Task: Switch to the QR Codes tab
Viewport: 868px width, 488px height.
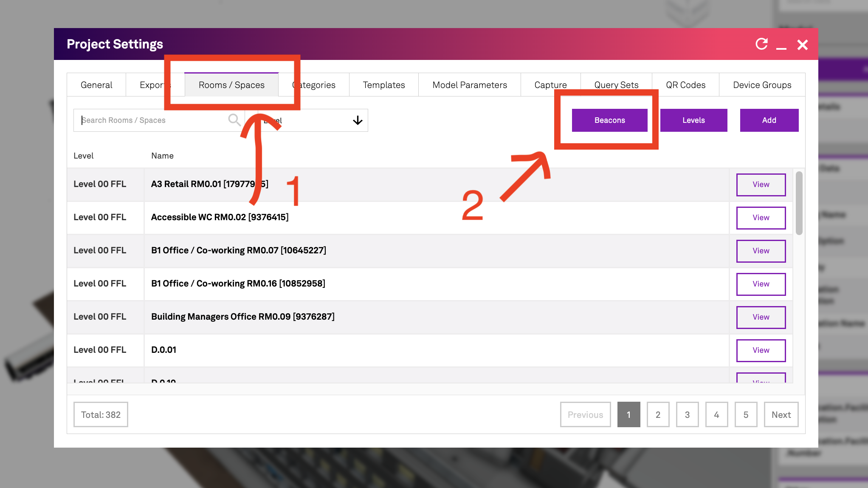Action: [685, 85]
